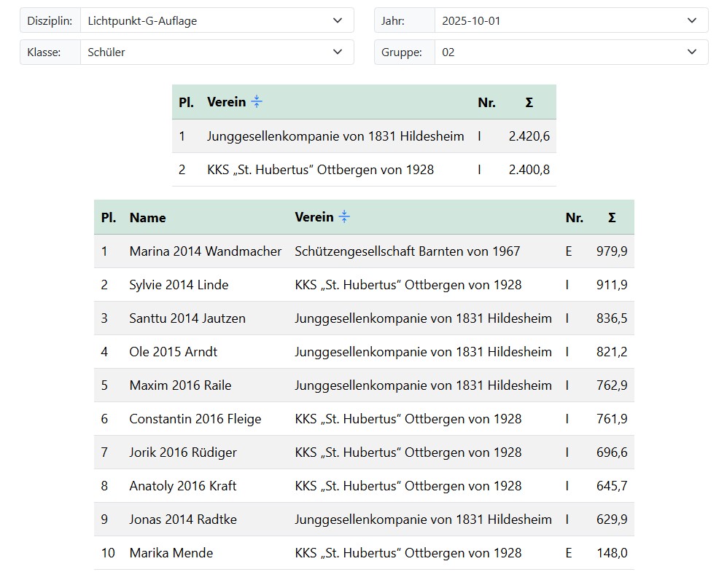Select team row KKS St. Hubertus Ottbergen
The height and width of the screenshot is (588, 727).
point(320,170)
